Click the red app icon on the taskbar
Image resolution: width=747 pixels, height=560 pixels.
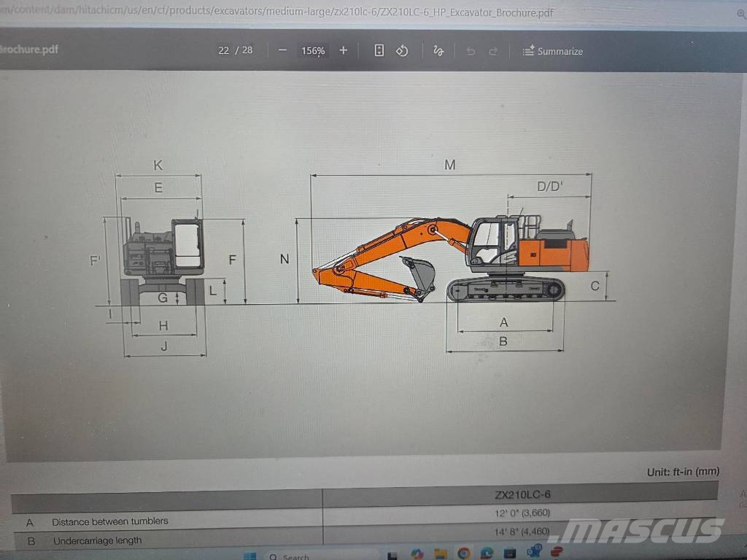557,552
